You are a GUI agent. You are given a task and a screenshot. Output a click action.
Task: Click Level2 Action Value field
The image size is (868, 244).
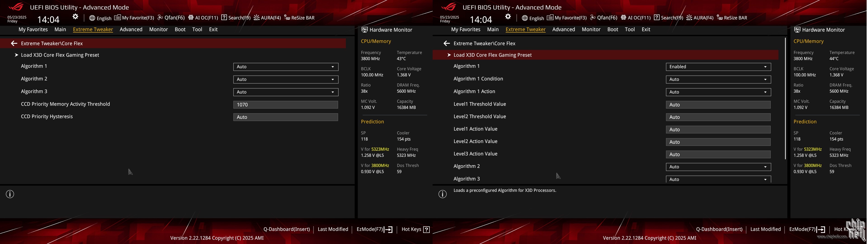[x=718, y=142]
